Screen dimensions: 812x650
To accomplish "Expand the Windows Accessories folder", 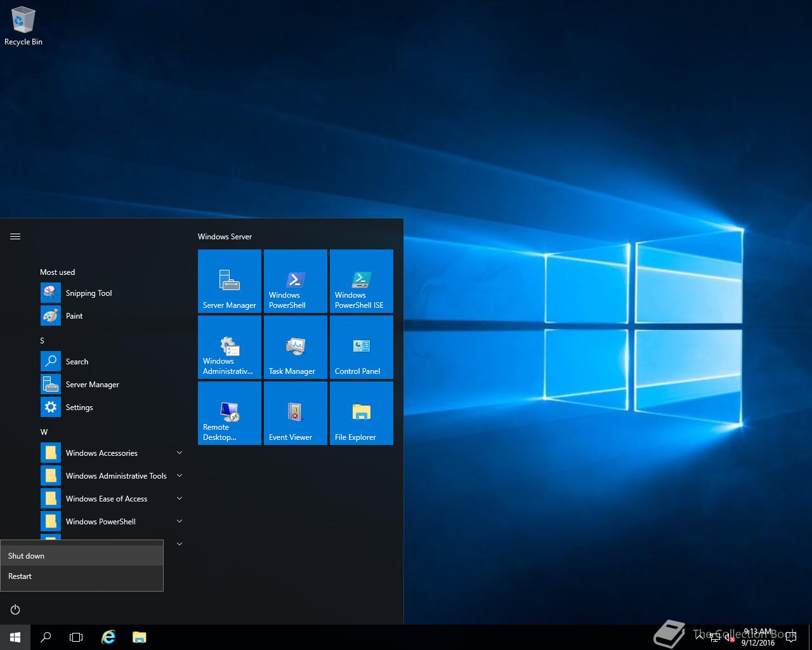I will click(x=180, y=453).
